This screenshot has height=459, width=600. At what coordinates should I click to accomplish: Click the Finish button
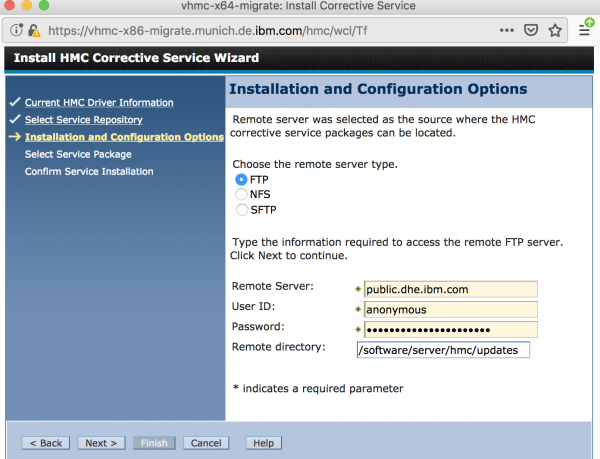click(x=154, y=443)
